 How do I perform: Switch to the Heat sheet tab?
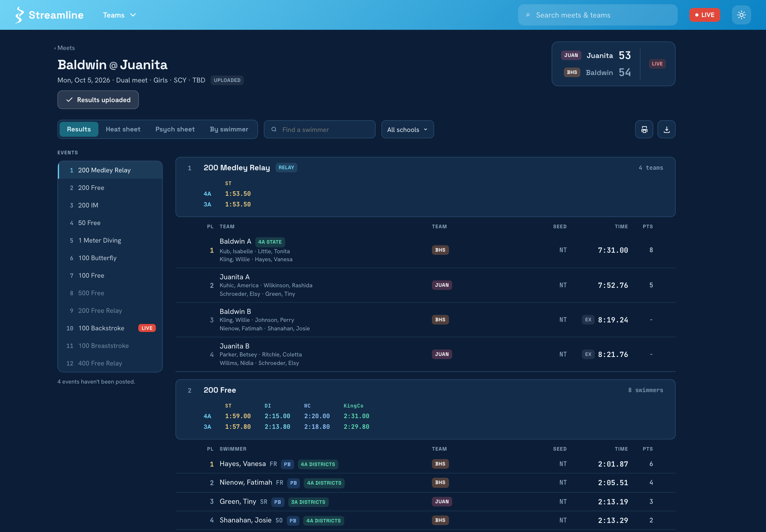[123, 129]
